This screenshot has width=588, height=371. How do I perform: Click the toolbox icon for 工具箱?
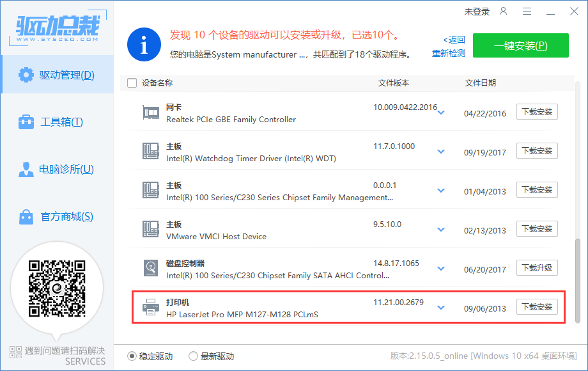tap(26, 122)
